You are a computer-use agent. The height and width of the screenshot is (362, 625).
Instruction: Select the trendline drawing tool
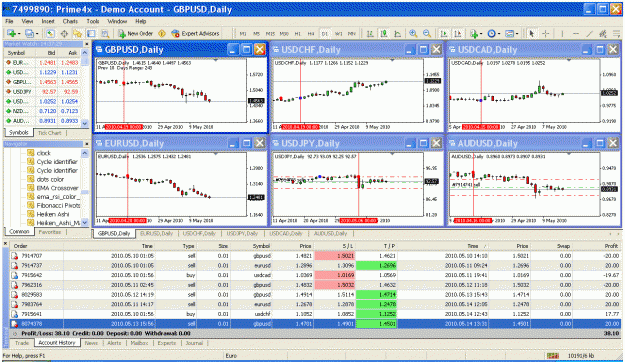coord(589,34)
